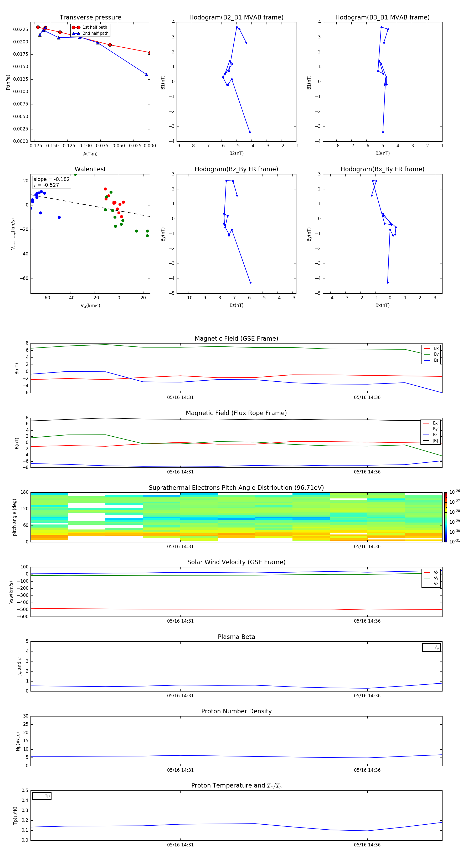The image size is (473, 868).
Task: Click the "B2(nT)" x-axis label
Action: point(236,153)
